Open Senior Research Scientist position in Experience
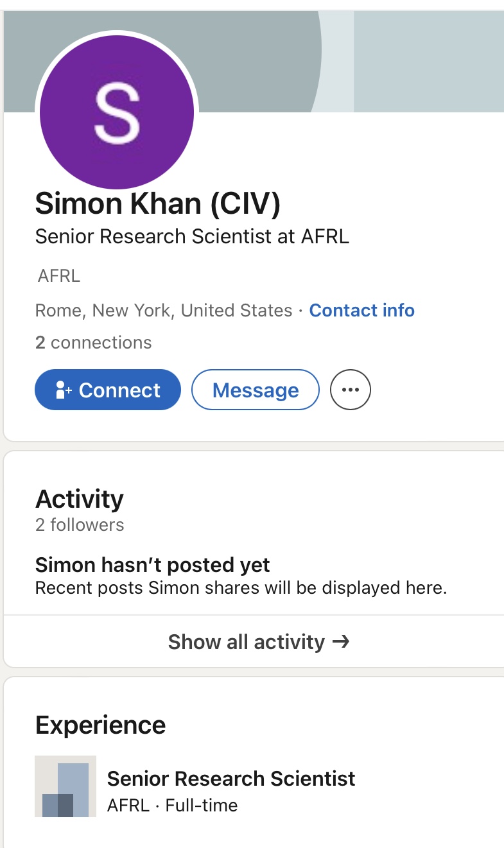This screenshot has width=504, height=848. coord(230,779)
